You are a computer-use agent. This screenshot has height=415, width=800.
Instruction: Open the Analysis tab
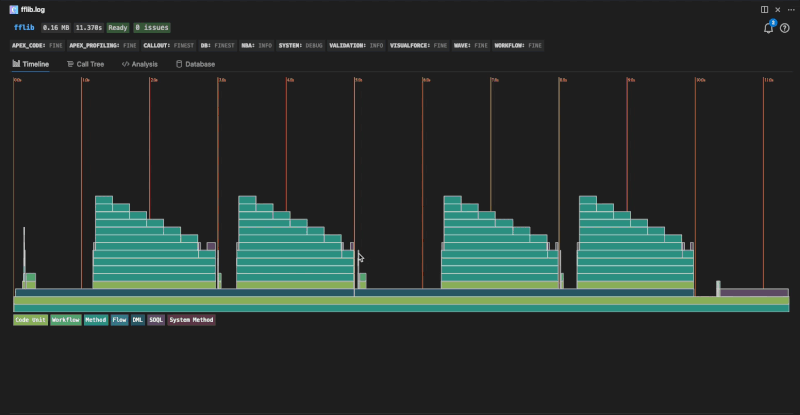pos(139,64)
